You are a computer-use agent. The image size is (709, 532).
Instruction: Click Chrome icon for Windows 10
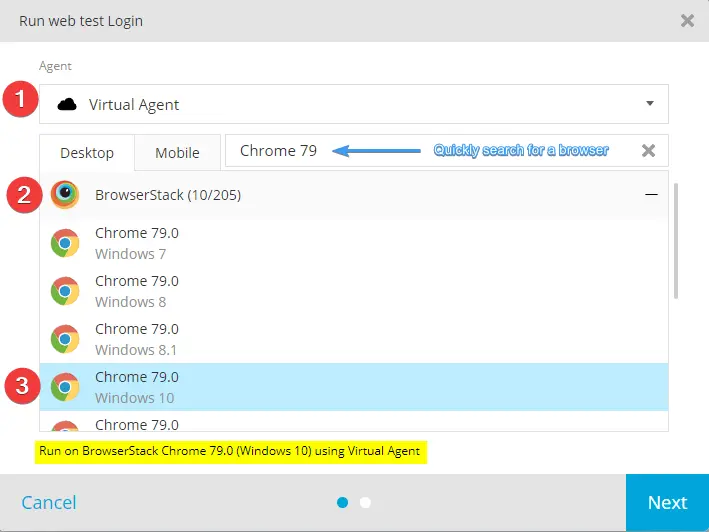pos(65,387)
